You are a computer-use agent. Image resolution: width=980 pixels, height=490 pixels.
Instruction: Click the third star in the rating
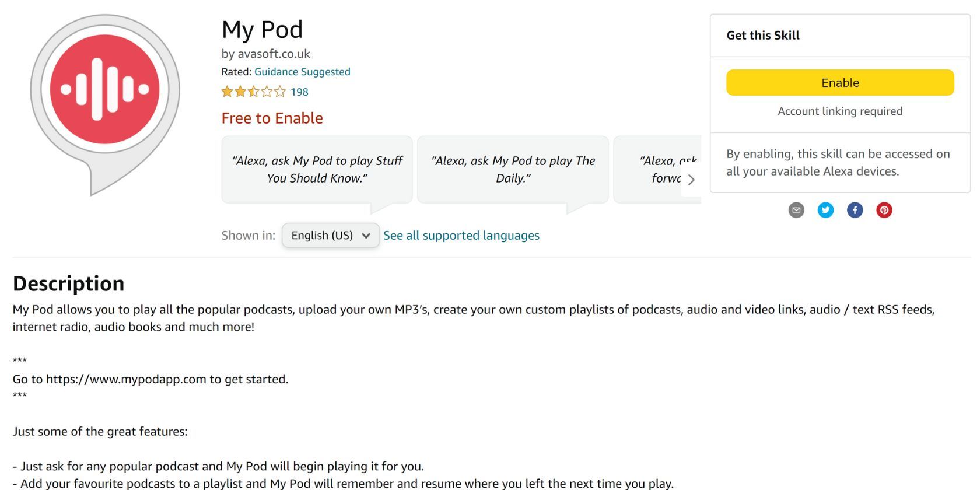(252, 92)
